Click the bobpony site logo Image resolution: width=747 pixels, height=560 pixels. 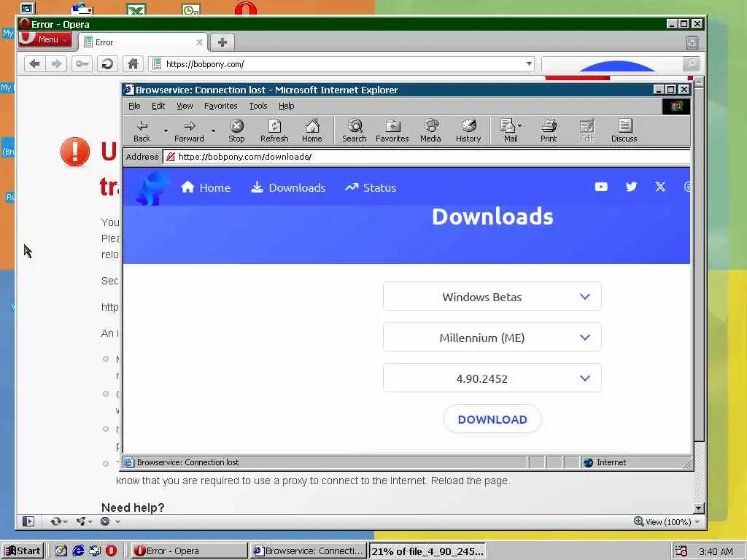[152, 188]
